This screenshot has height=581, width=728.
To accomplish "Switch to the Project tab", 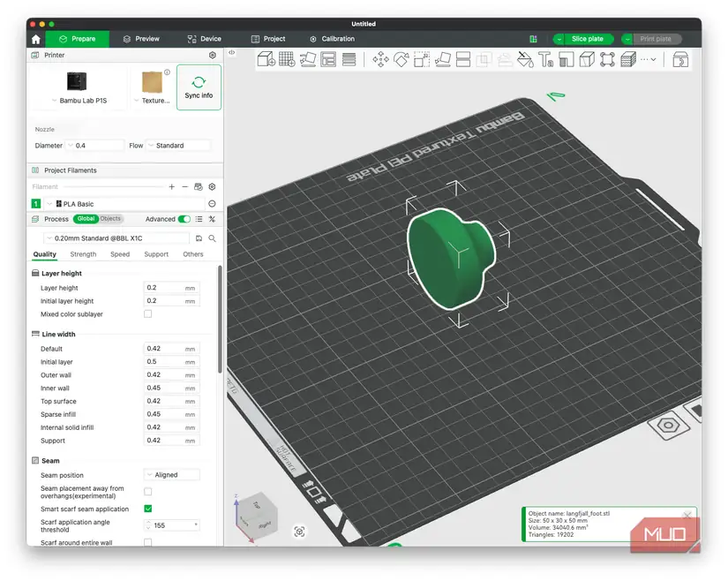I will coord(268,39).
